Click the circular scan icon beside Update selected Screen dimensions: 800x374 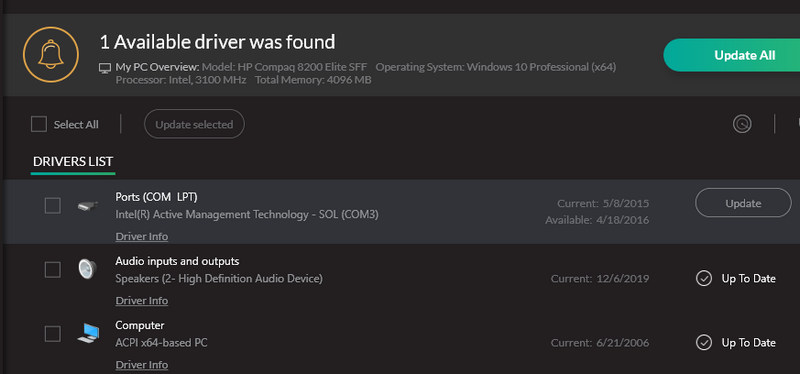click(x=742, y=124)
